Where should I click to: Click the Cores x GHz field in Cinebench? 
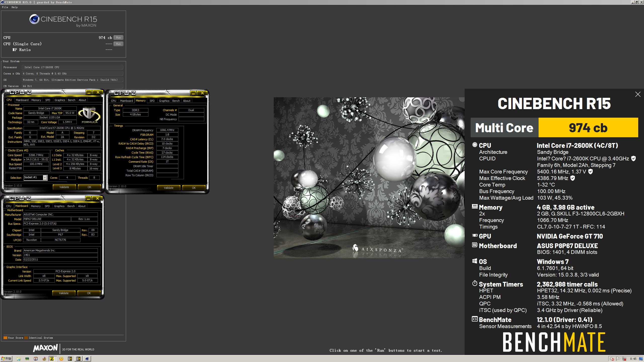(x=72, y=74)
